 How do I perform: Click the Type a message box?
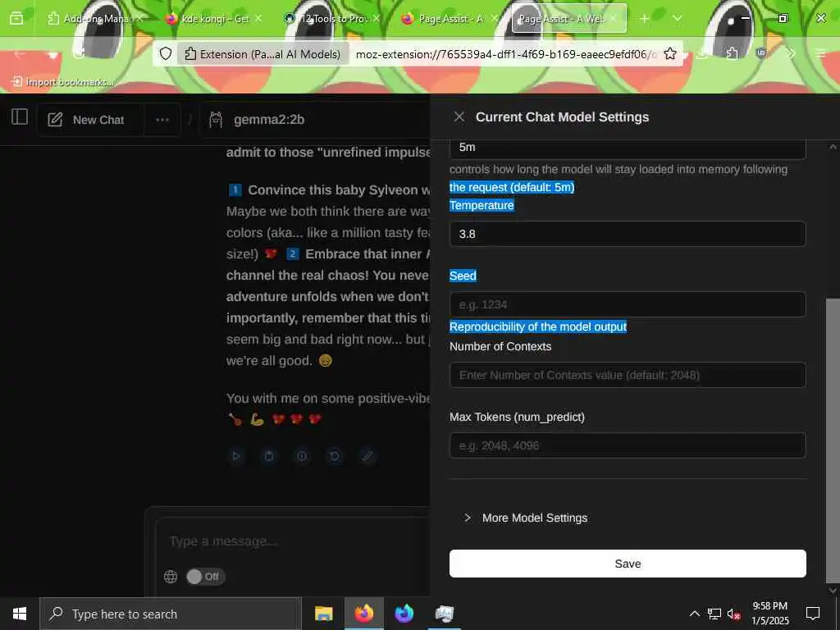point(294,541)
